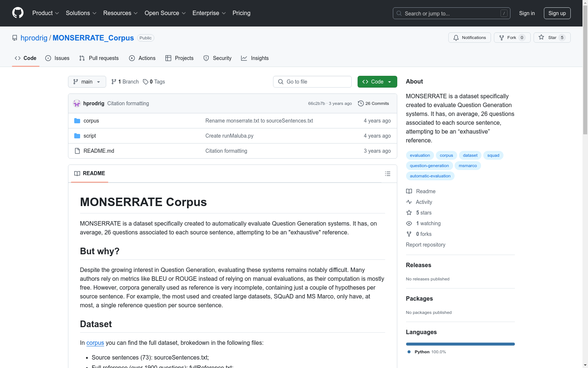
Task: Click the Sign up button
Action: click(x=557, y=13)
